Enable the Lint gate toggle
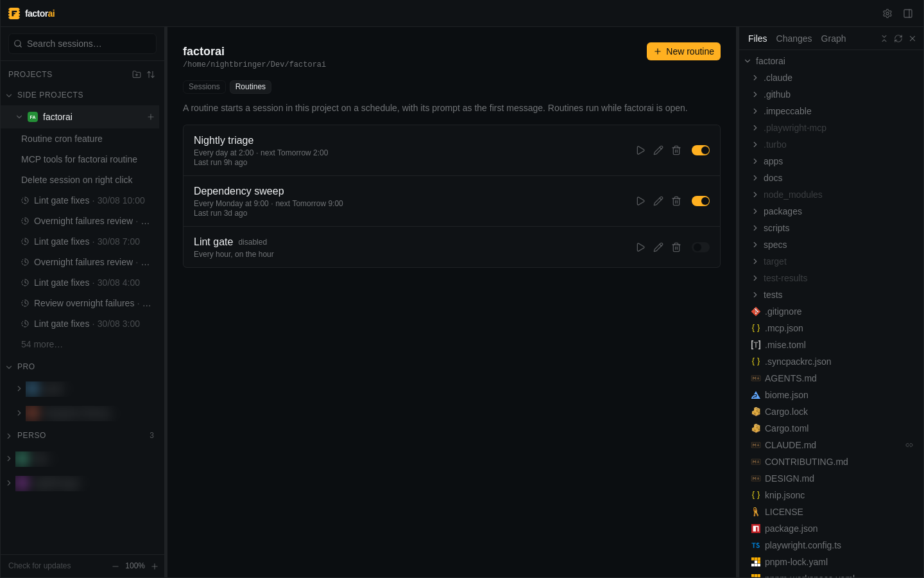Image resolution: width=924 pixels, height=578 pixels. coord(701,247)
